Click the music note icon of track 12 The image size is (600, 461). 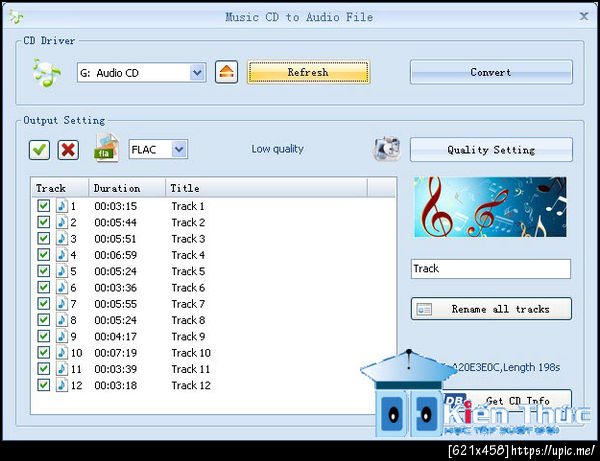pos(62,385)
